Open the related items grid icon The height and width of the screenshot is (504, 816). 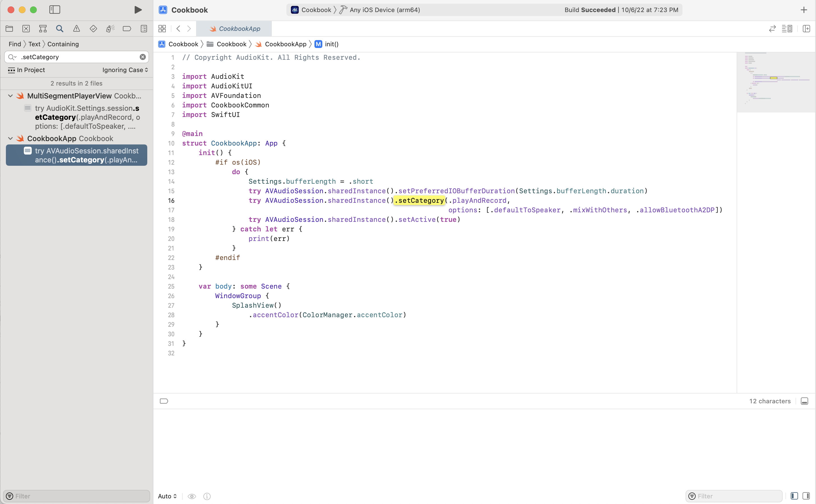click(162, 29)
